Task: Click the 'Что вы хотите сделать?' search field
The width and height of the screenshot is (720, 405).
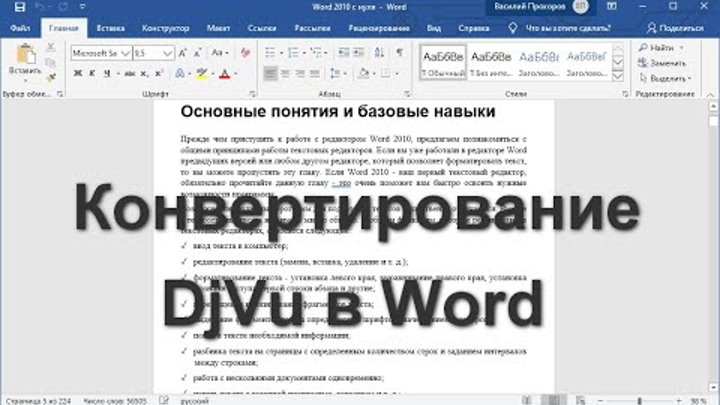Action: click(x=568, y=28)
